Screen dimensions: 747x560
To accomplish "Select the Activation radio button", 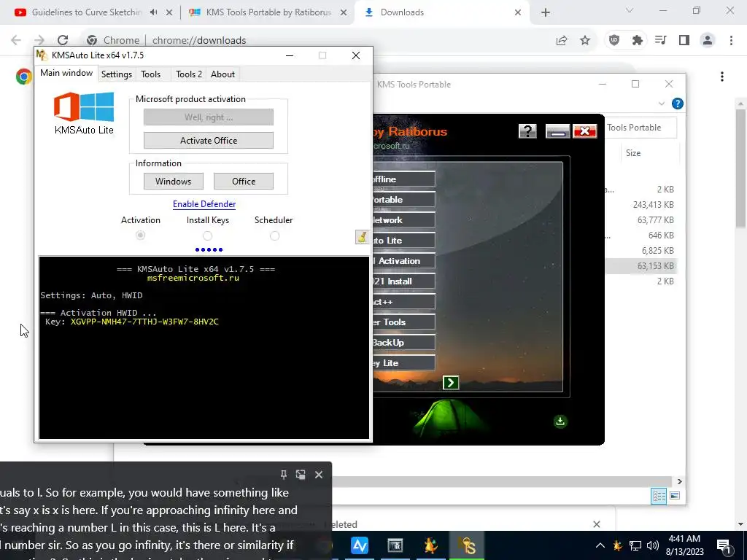I will (141, 236).
